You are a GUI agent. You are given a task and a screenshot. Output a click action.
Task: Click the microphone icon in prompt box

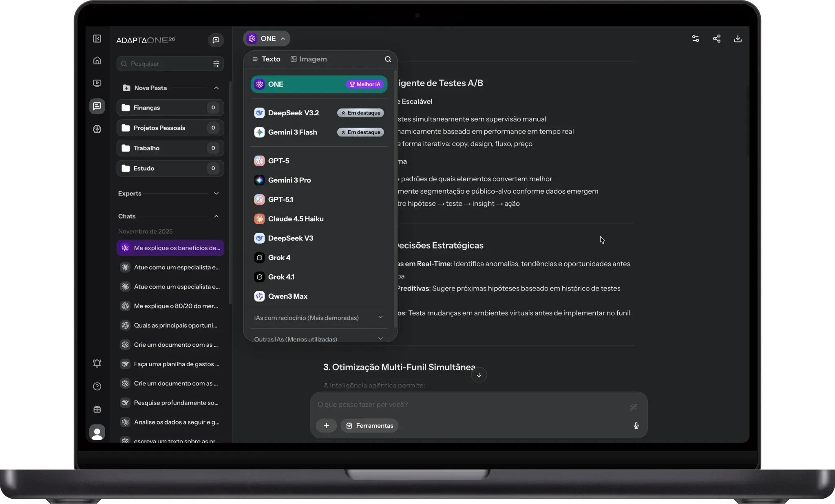tap(636, 426)
